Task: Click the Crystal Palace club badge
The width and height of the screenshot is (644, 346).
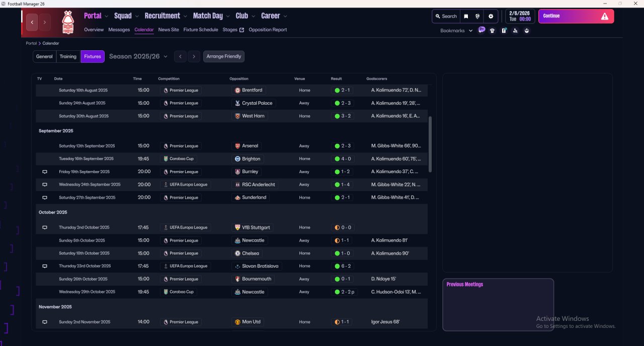Action: point(237,103)
